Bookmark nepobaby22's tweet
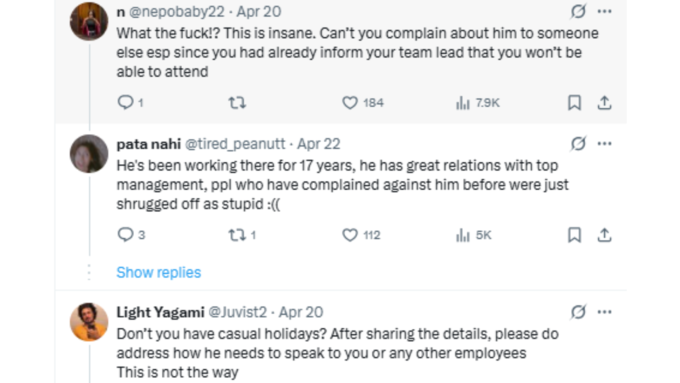680x383 pixels. coord(575,103)
